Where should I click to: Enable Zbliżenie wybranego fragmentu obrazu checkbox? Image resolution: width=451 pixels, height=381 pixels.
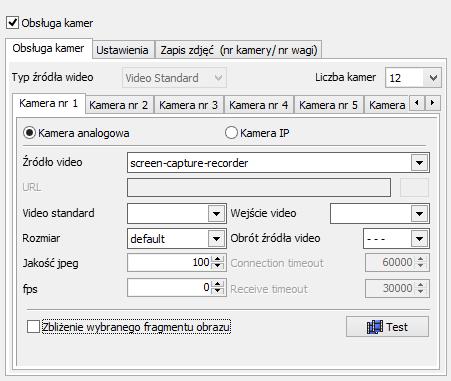(33, 327)
